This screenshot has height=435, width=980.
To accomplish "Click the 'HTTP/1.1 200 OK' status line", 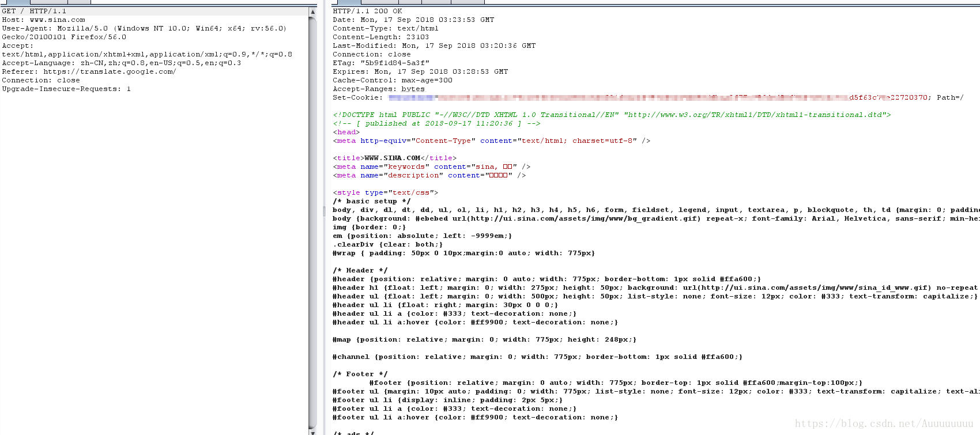I will coord(367,11).
